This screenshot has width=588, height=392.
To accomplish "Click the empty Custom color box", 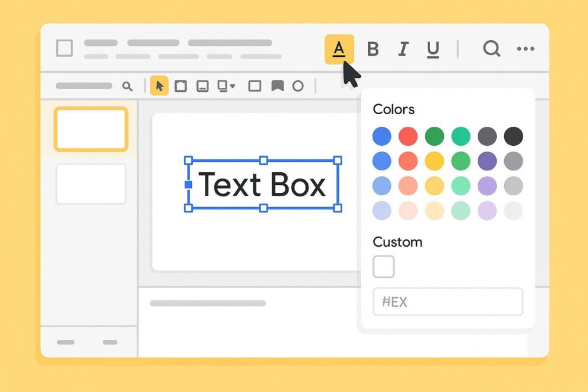I will tap(384, 266).
